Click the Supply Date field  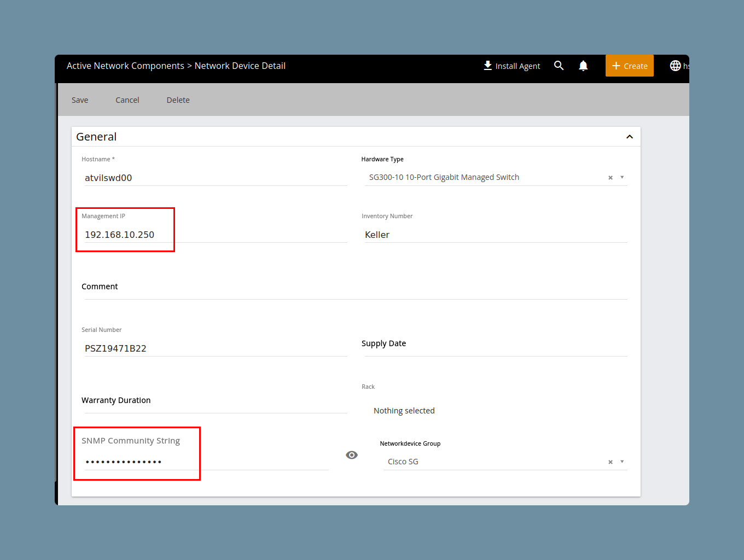(495, 344)
